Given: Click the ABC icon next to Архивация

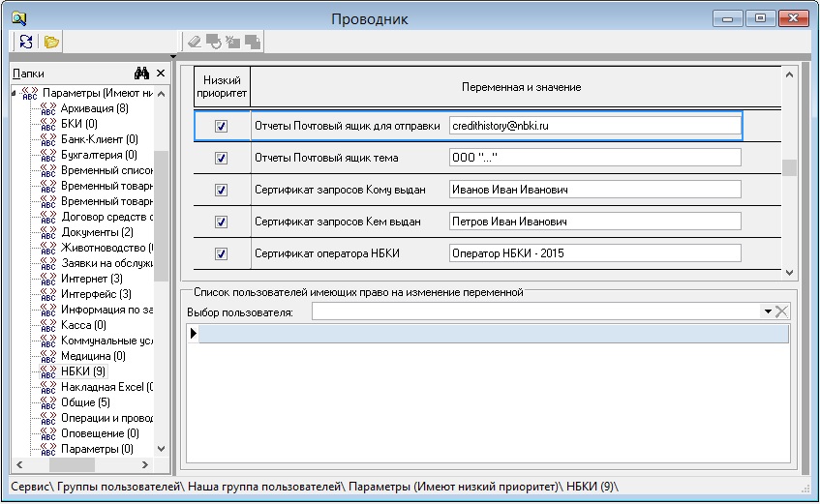Looking at the screenshot, I should [x=48, y=108].
